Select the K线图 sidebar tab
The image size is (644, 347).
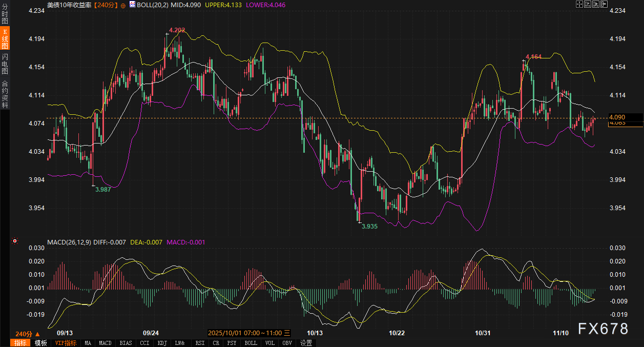(x=5, y=38)
